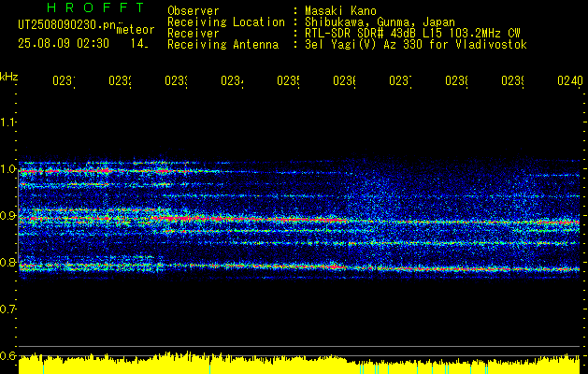Click the 1.1 frequency axis label
The width and height of the screenshot is (588, 374).
pos(7,122)
